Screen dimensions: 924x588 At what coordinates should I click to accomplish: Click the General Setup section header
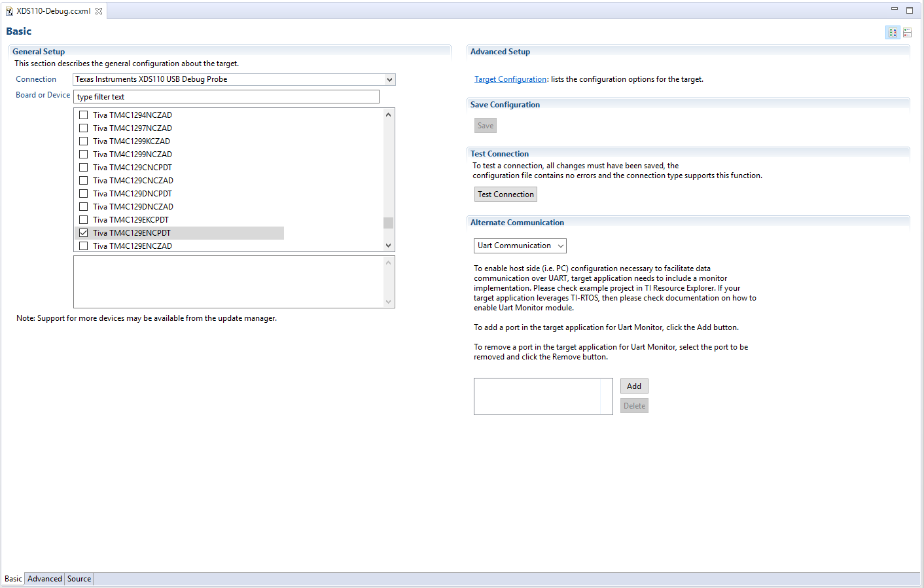click(x=39, y=51)
